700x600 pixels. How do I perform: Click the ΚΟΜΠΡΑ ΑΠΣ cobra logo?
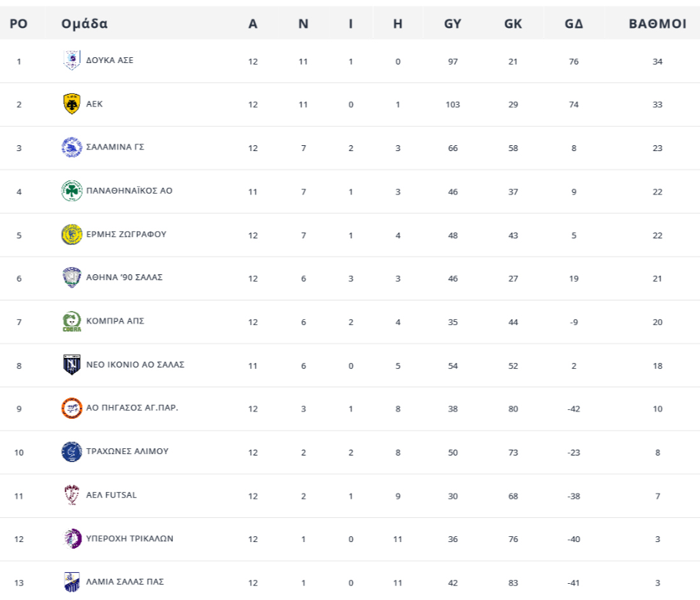pyautogui.click(x=72, y=322)
